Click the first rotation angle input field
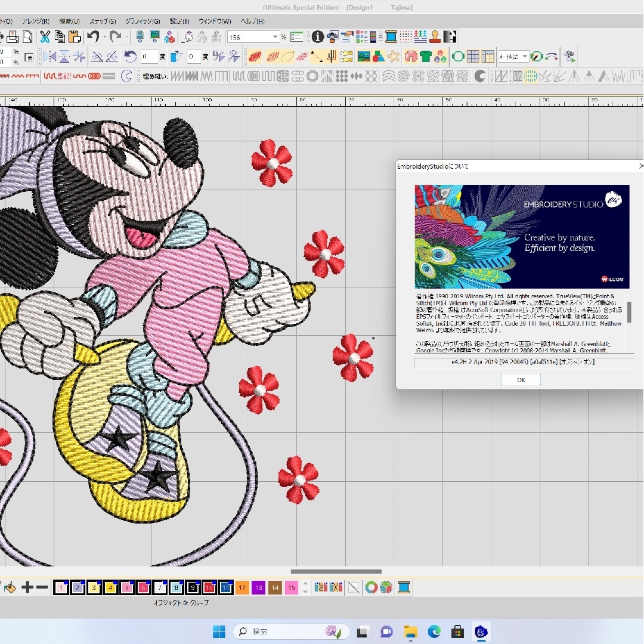This screenshot has width=644, height=644. [148, 56]
